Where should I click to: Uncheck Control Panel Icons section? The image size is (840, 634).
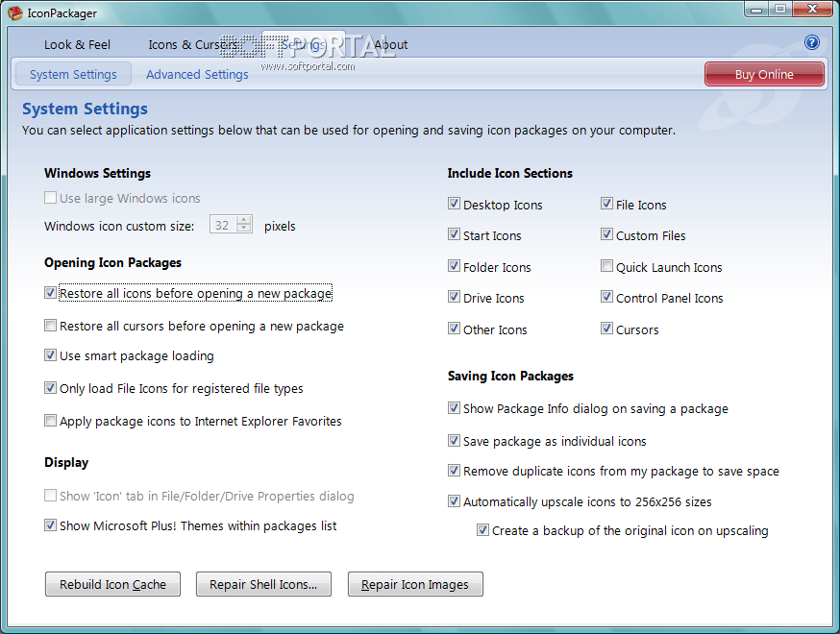[606, 297]
